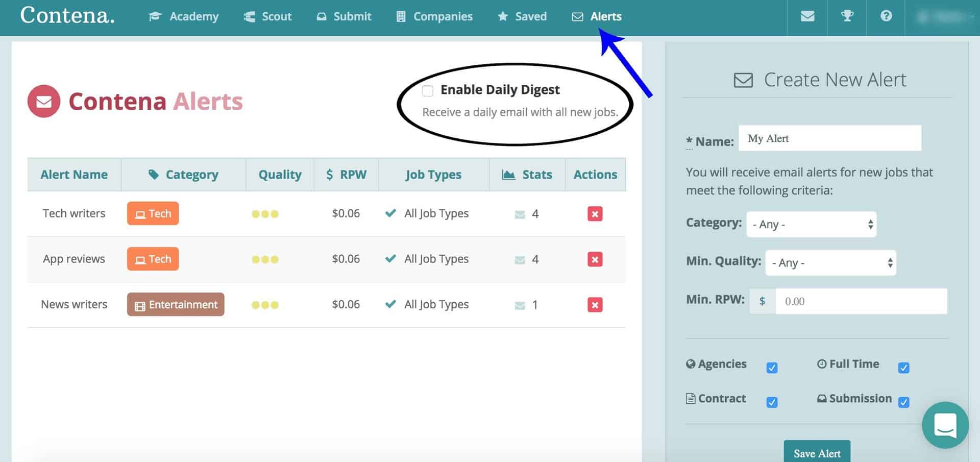Click quality dots in App reviews row
Image resolution: width=980 pixels, height=462 pixels.
tap(265, 259)
